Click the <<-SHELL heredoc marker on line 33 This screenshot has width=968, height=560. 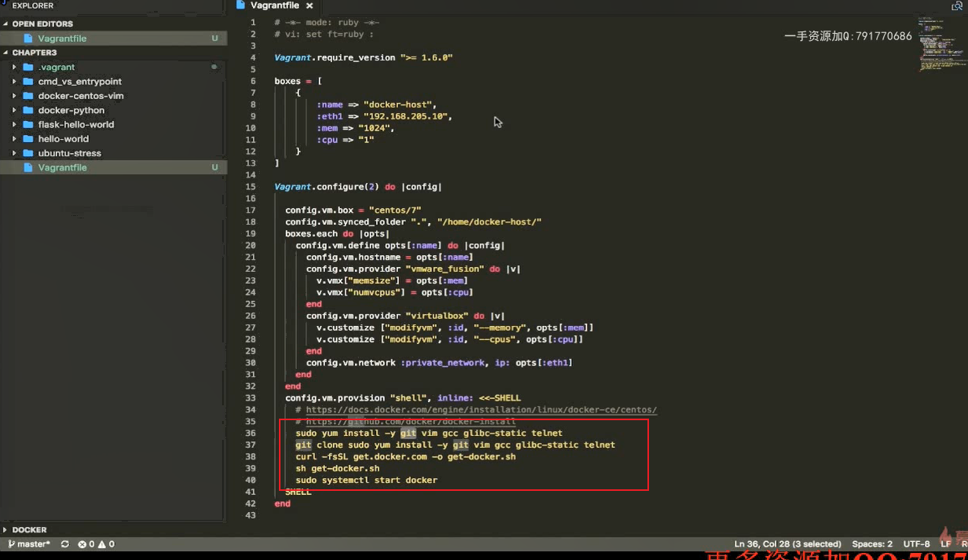499,398
